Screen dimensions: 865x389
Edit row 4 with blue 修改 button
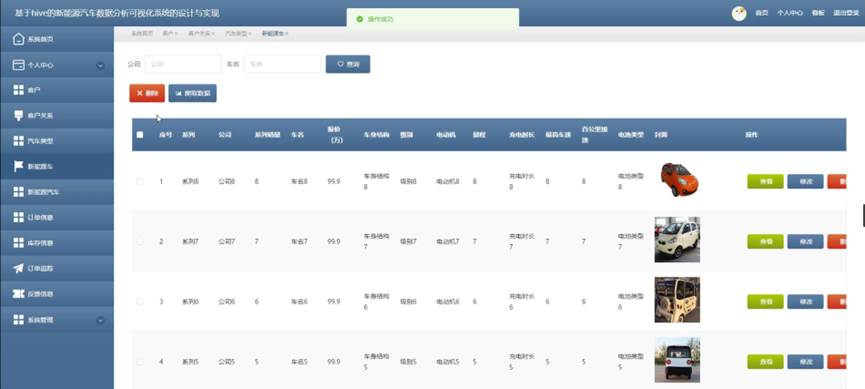click(805, 361)
